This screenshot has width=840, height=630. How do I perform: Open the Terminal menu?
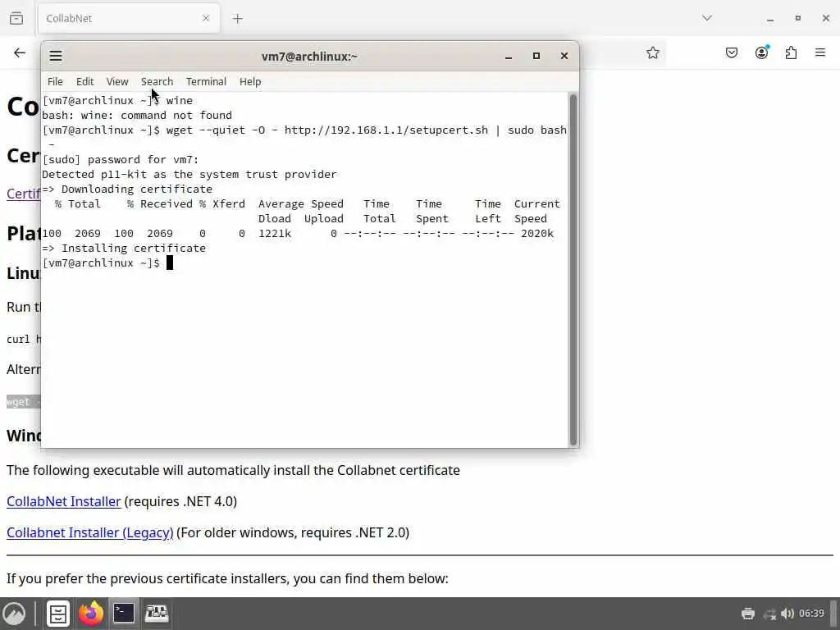(x=206, y=81)
